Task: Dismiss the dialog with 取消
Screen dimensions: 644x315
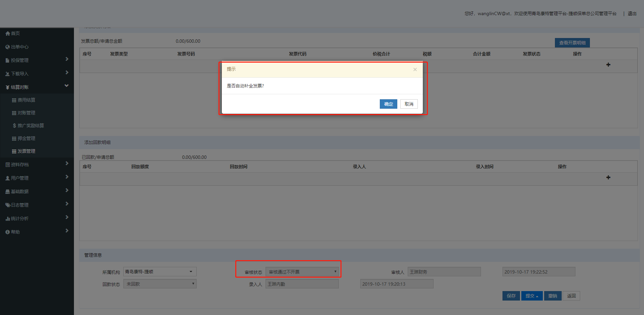Action: [409, 104]
